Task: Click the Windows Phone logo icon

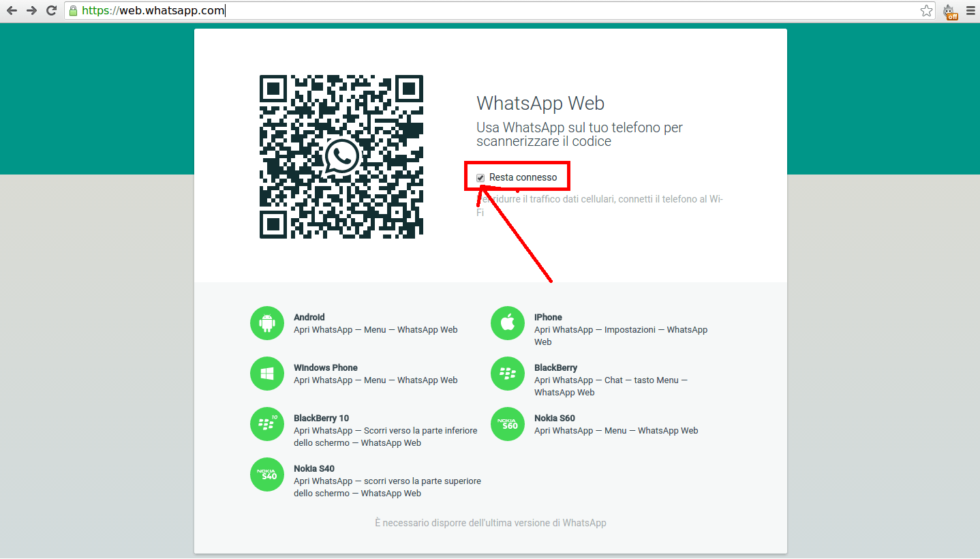Action: [267, 374]
